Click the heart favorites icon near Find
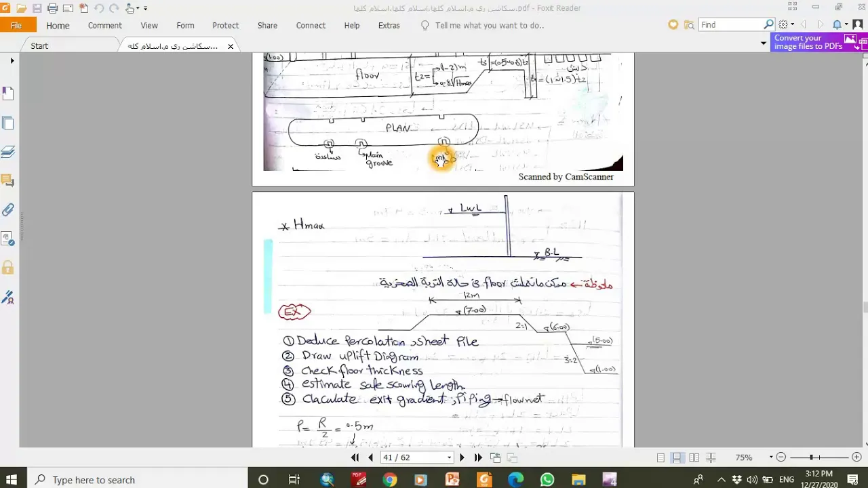Image resolution: width=868 pixels, height=488 pixels. coord(673,24)
